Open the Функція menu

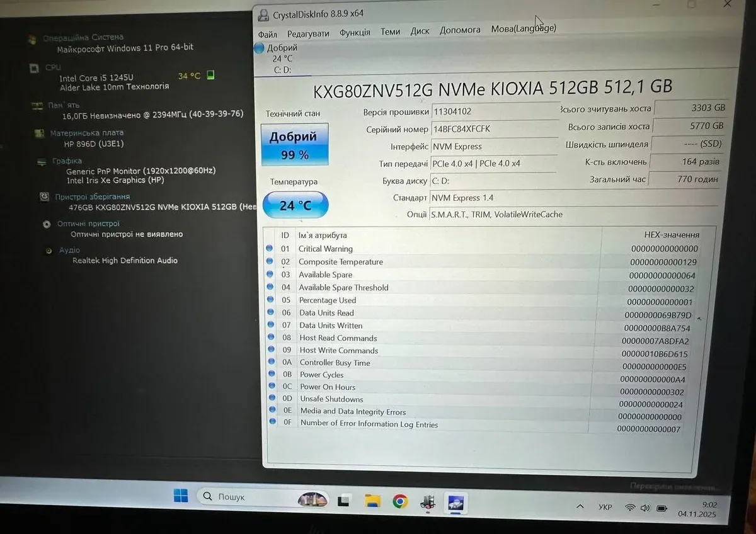click(355, 33)
